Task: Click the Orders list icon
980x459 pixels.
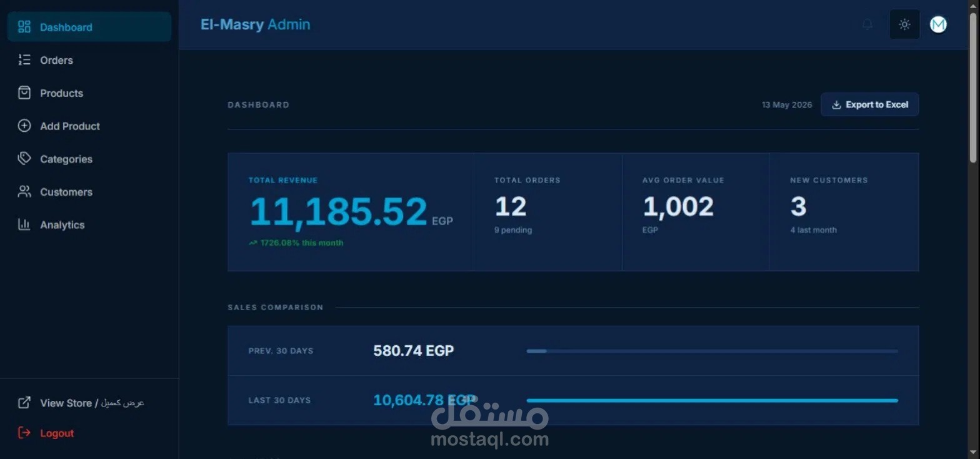Action: pyautogui.click(x=24, y=60)
